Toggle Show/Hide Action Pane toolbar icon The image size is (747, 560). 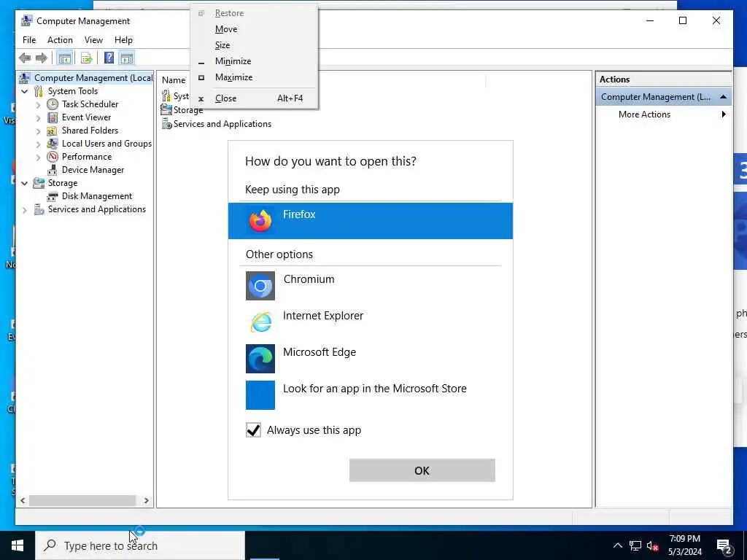click(127, 58)
